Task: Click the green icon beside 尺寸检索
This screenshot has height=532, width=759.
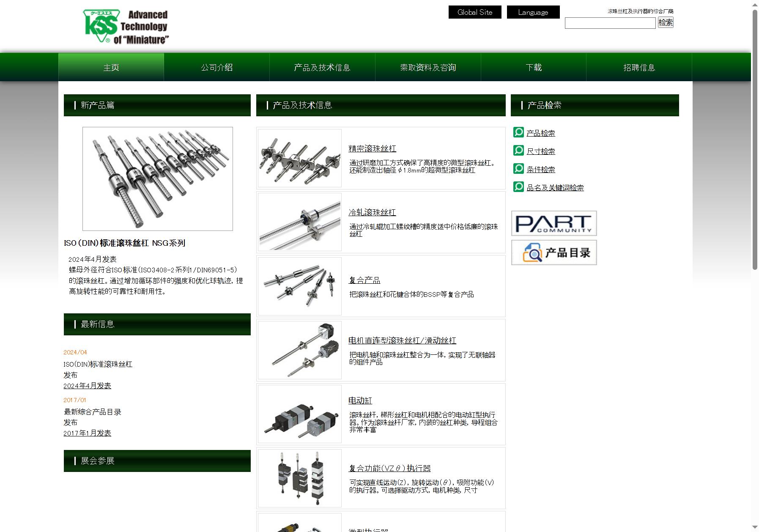Action: [518, 151]
